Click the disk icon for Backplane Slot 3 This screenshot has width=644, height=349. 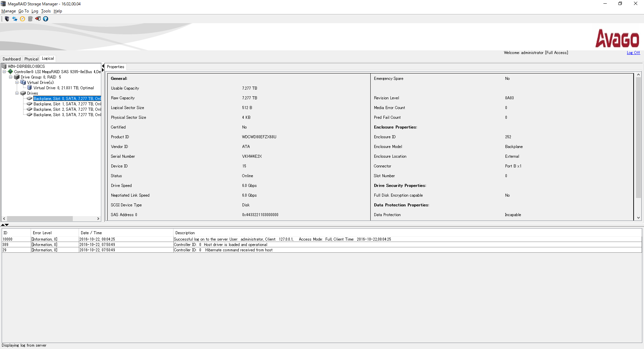[x=30, y=114]
